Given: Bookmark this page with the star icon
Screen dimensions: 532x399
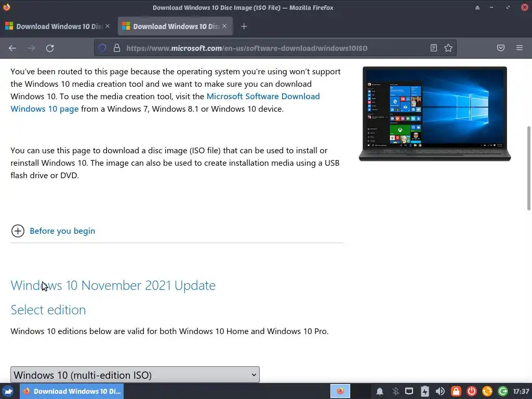Looking at the screenshot, I should click(448, 48).
